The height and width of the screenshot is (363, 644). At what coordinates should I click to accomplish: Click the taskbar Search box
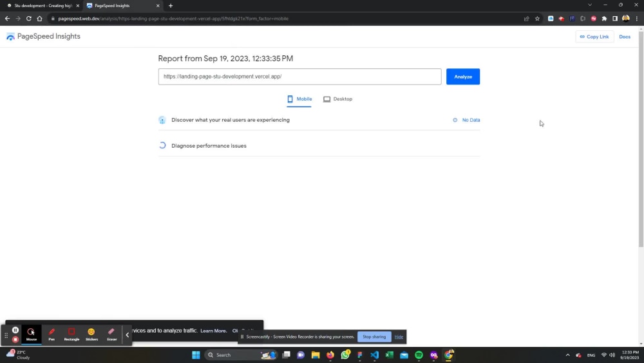[x=241, y=355]
